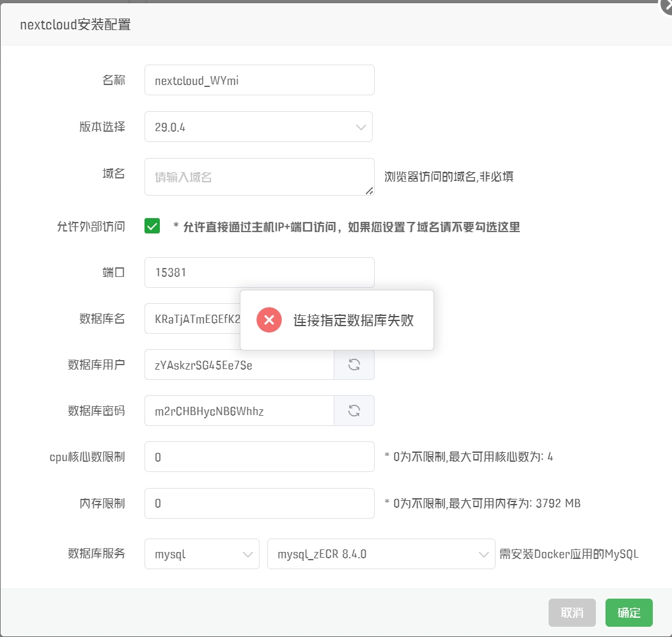Click the 浏览器访问的域名,非必填 hint text

449,177
